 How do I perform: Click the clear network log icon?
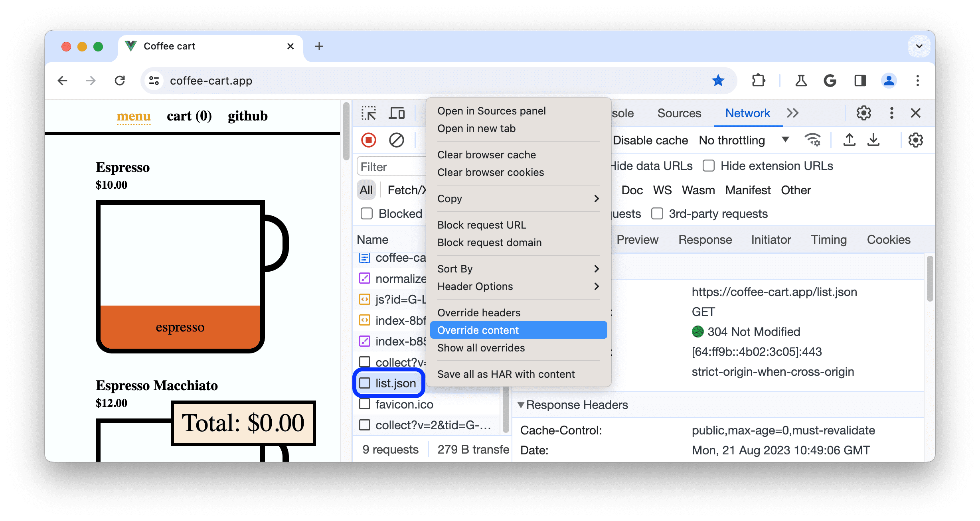397,140
